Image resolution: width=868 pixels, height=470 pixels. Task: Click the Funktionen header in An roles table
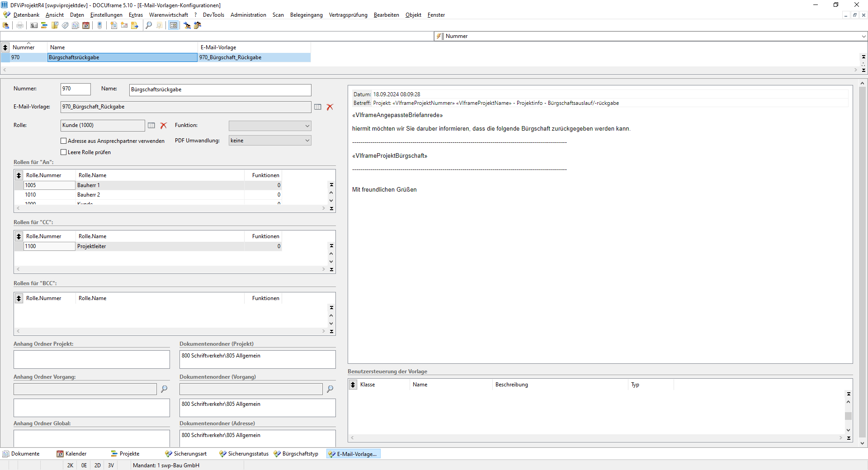click(x=263, y=175)
